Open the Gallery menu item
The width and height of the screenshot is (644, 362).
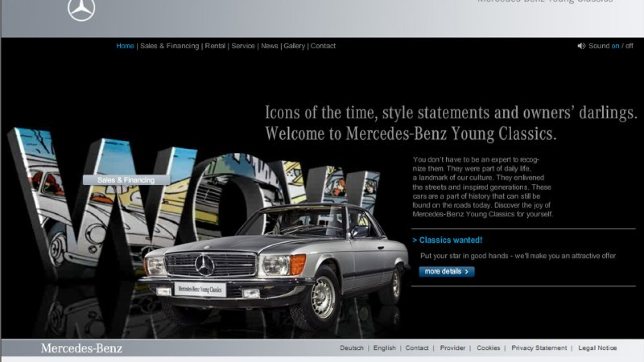click(x=294, y=46)
